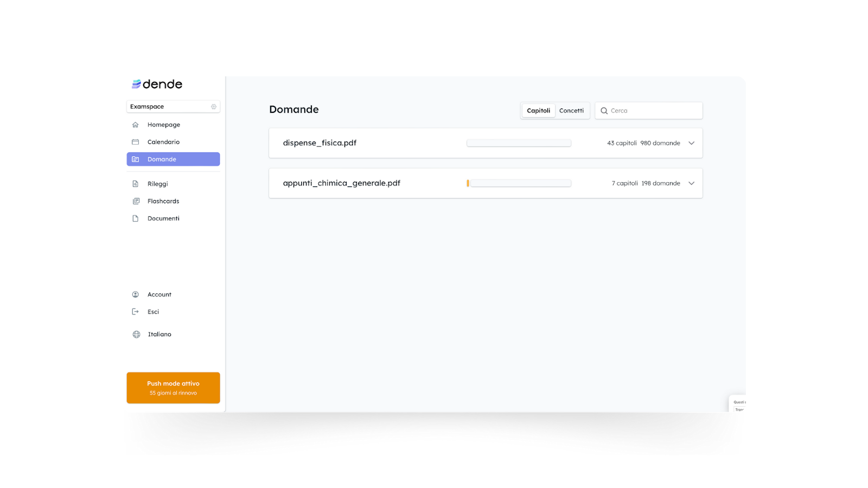Open Examspace settings gear icon
The image size is (868, 488).
pyautogui.click(x=214, y=107)
